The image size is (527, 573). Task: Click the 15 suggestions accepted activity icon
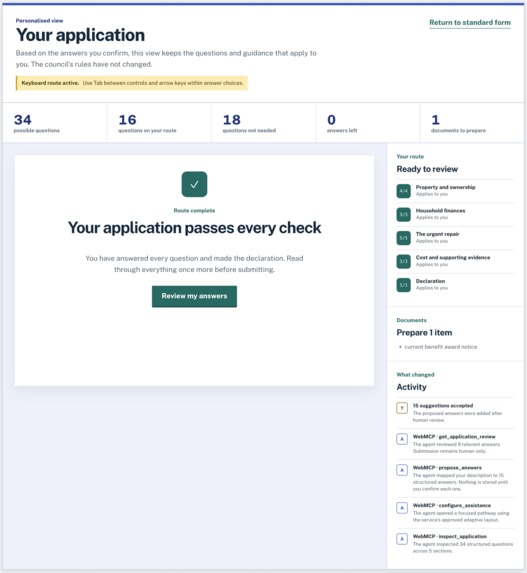(402, 408)
